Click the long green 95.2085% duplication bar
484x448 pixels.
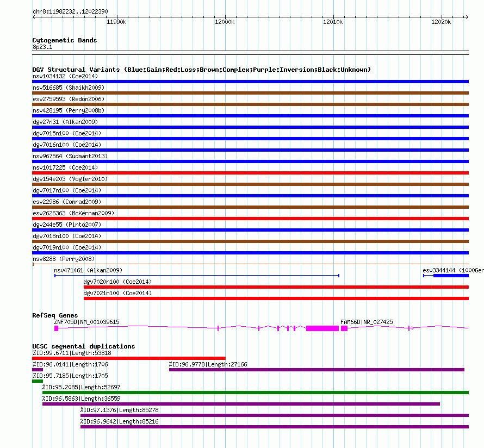coord(256,393)
